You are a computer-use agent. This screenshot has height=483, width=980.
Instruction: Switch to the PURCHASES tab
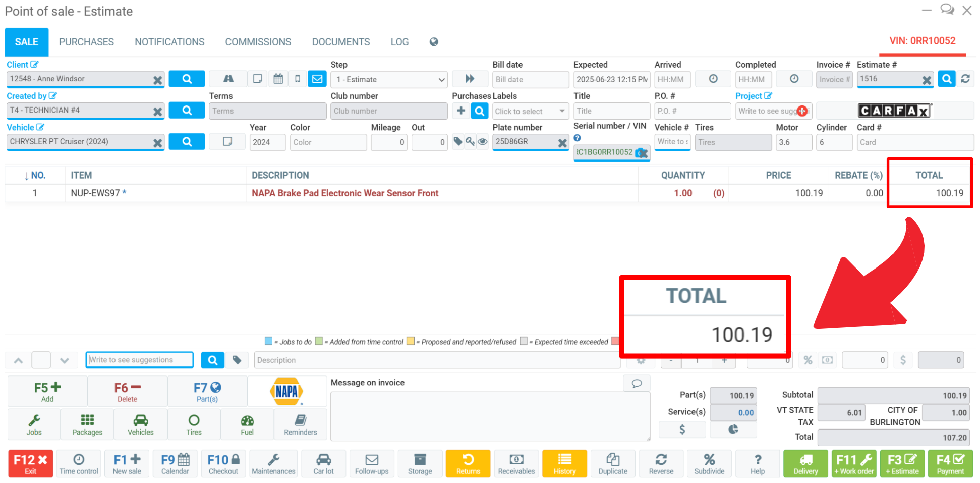[x=86, y=42]
